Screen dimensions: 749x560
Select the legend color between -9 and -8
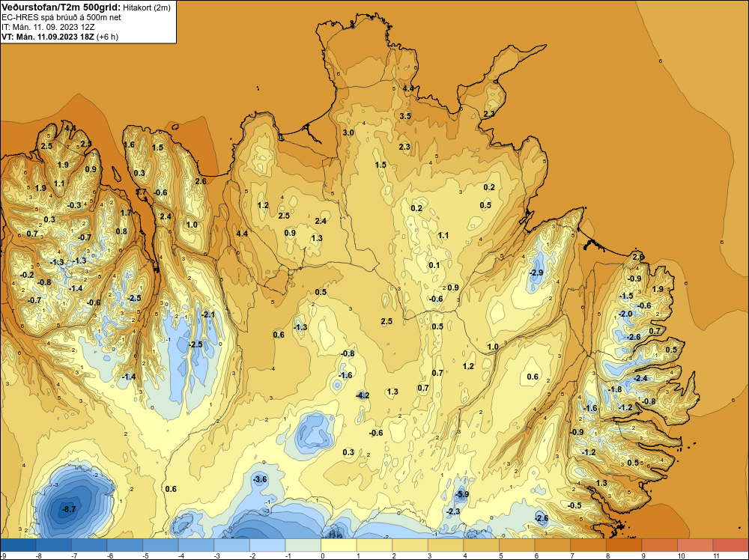tap(18, 545)
